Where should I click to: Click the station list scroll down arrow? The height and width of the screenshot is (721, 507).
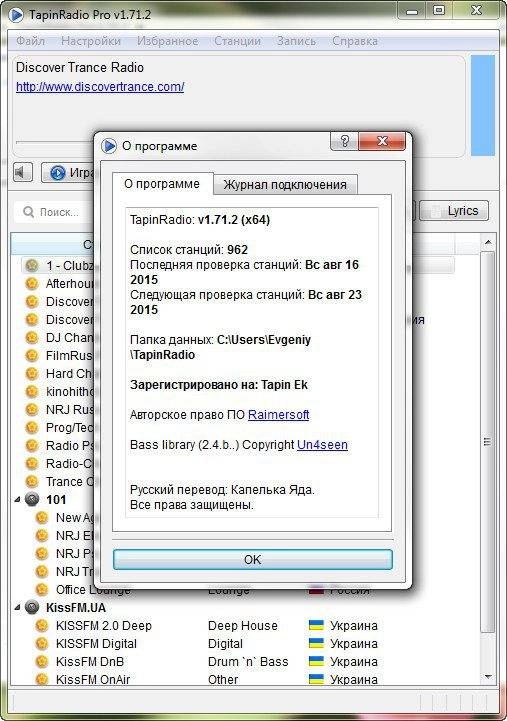tap(488, 677)
